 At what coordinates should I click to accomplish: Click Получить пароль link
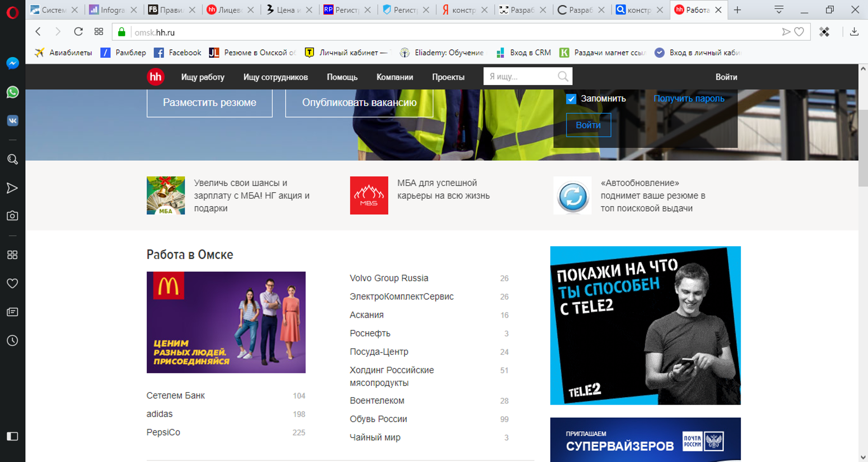[x=689, y=98]
